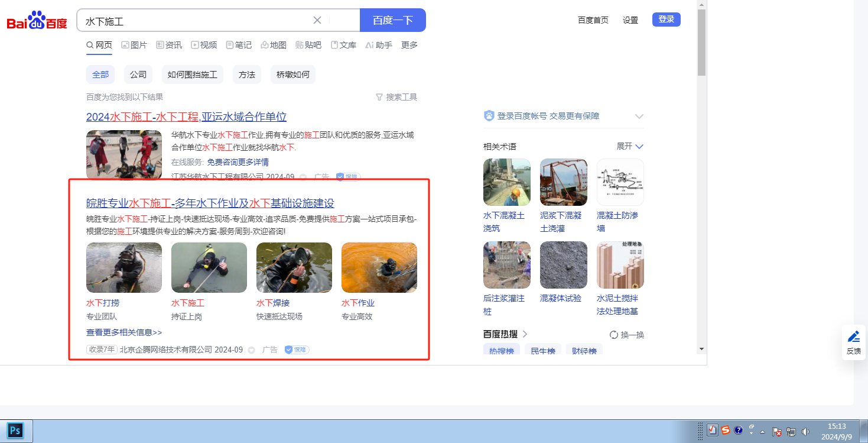Click the blue help question mark tray icon
The width and height of the screenshot is (868, 443).
pos(738,431)
